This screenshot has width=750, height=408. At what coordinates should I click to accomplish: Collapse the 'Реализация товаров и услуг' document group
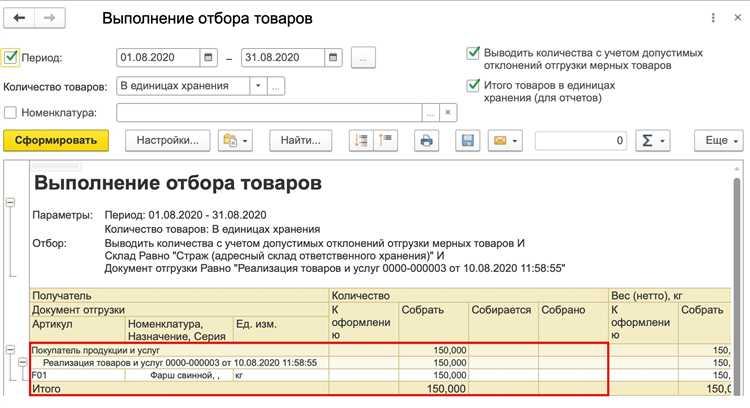coord(22,363)
